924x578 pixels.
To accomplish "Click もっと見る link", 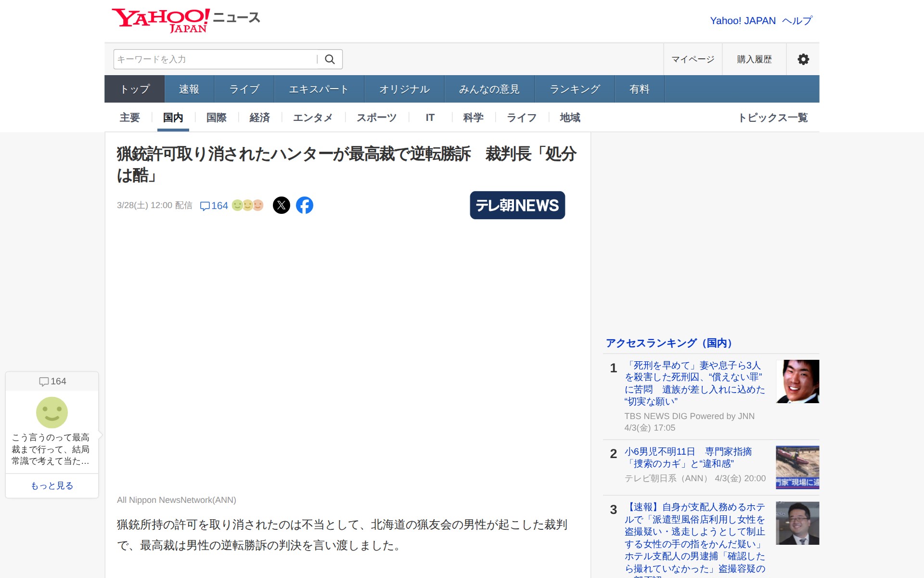I will 52,486.
